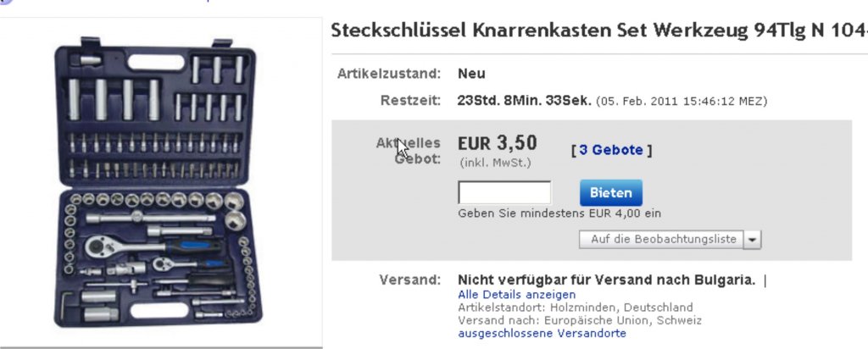
Task: Click the ausgeschlossene Versandorte link
Action: click(x=542, y=334)
